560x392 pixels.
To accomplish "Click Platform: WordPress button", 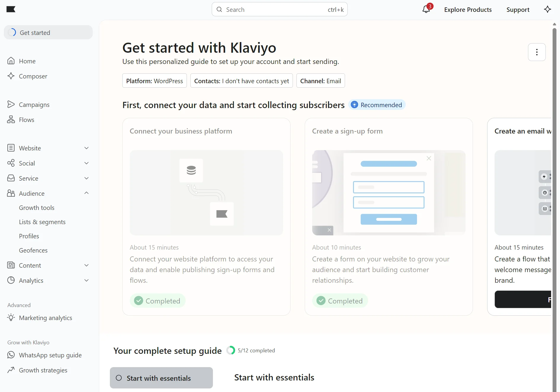I will 155,81.
